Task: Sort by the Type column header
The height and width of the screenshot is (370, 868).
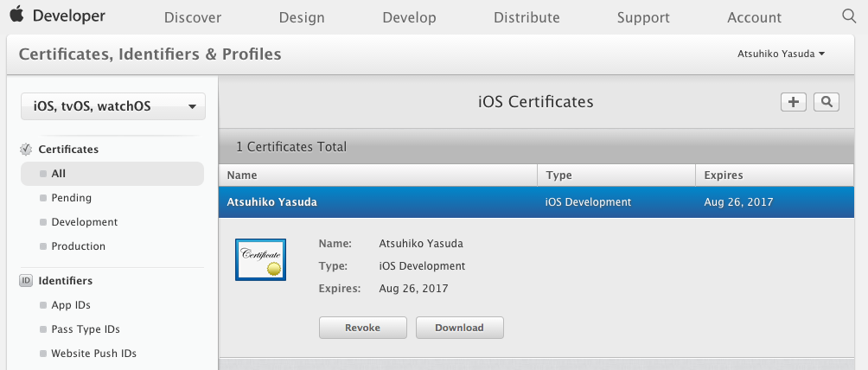Action: click(x=616, y=175)
